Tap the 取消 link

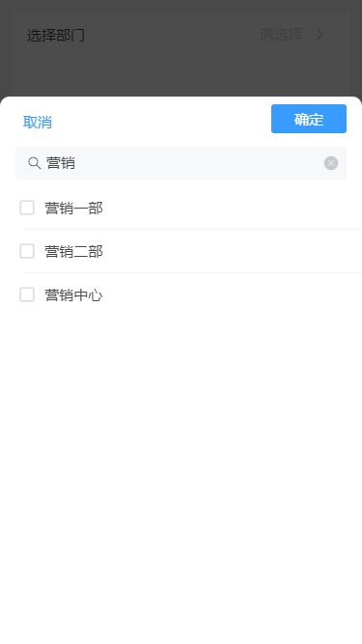38,122
